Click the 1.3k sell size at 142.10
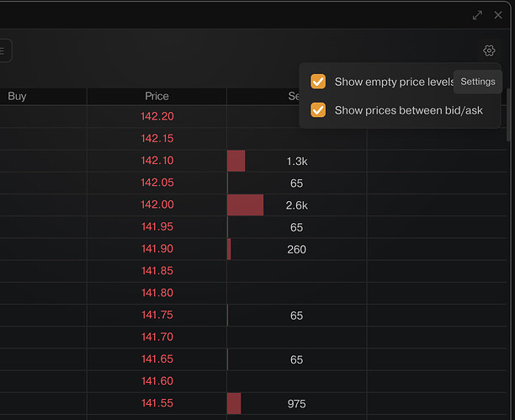This screenshot has height=420, width=515. 297,162
